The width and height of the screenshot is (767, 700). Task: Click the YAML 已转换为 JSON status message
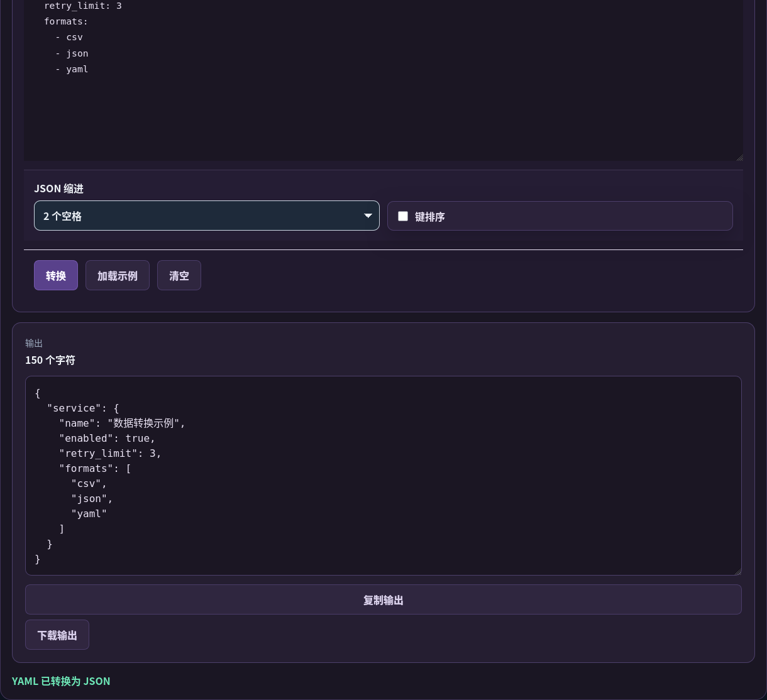pyautogui.click(x=61, y=681)
